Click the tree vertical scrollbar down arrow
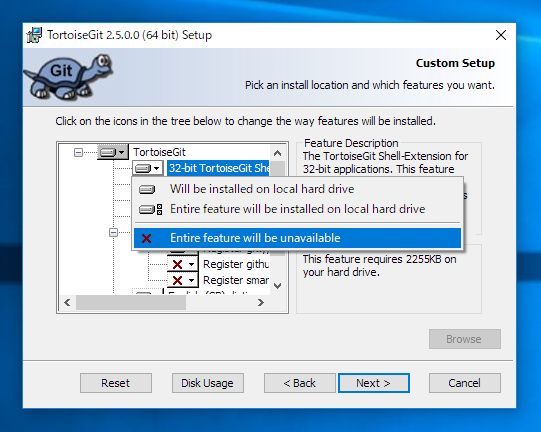Screen dimensions: 541x432 [277, 286]
